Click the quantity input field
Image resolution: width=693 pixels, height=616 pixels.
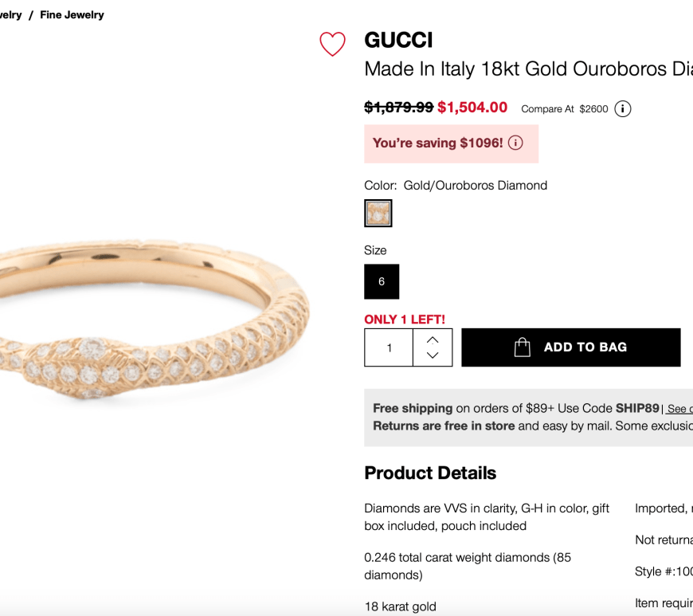pos(389,347)
